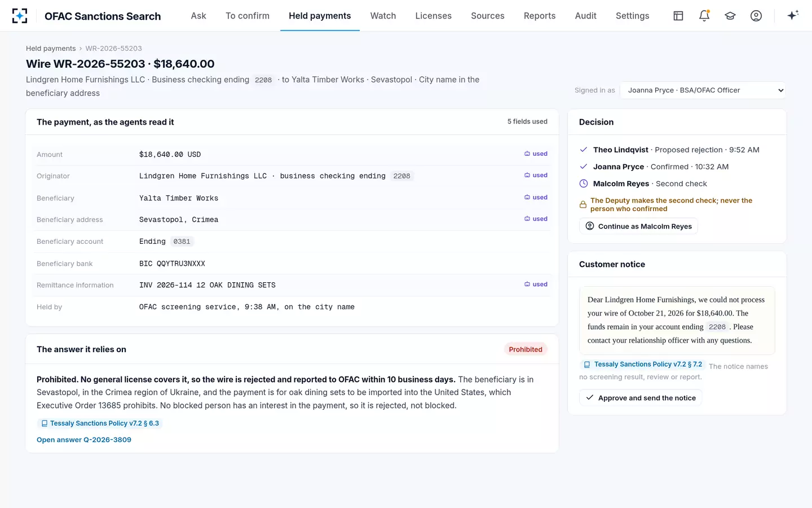The width and height of the screenshot is (812, 508).
Task: Click checkmark next to Theo Lindqvist
Action: 584,150
